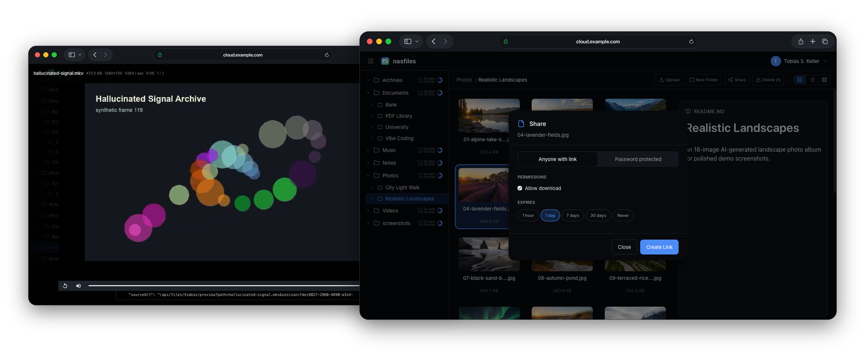868x351 pixels.
Task: Click the Delete (1) button
Action: coord(768,80)
